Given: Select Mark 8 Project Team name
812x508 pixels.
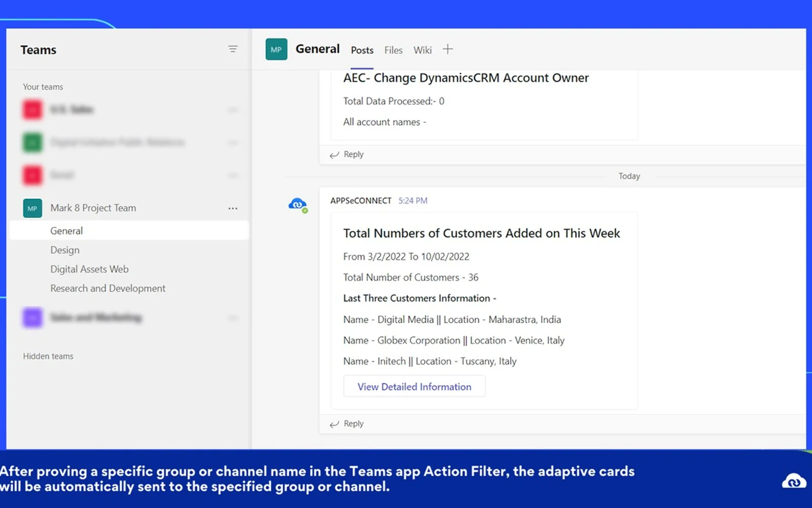Looking at the screenshot, I should point(93,208).
